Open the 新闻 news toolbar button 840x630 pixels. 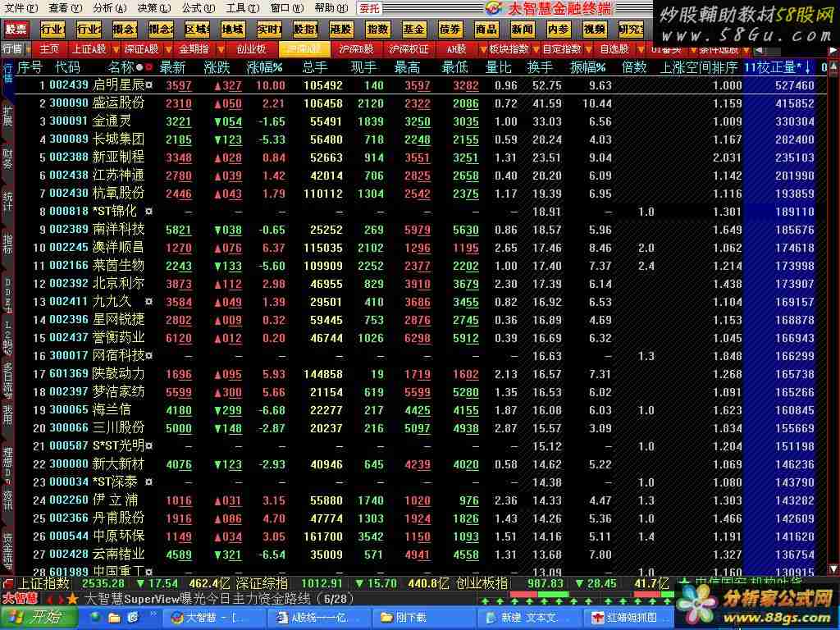[x=523, y=29]
